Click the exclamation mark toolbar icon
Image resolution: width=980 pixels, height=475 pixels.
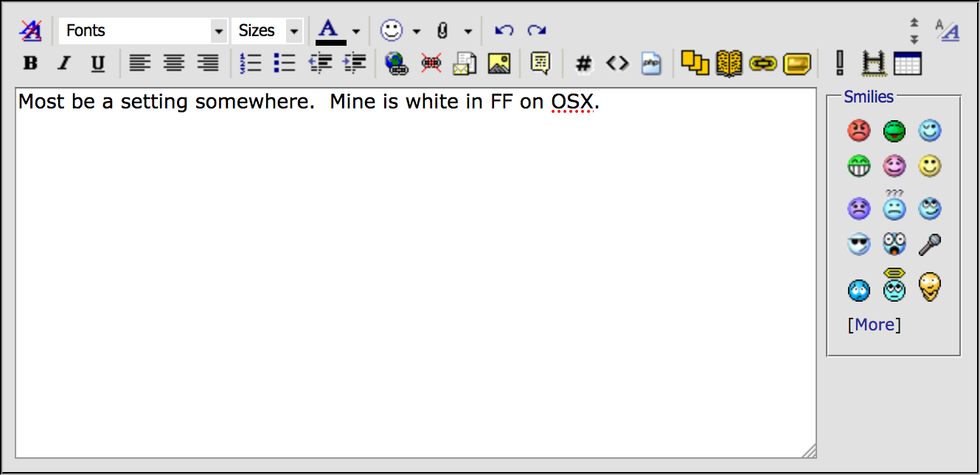coord(839,63)
